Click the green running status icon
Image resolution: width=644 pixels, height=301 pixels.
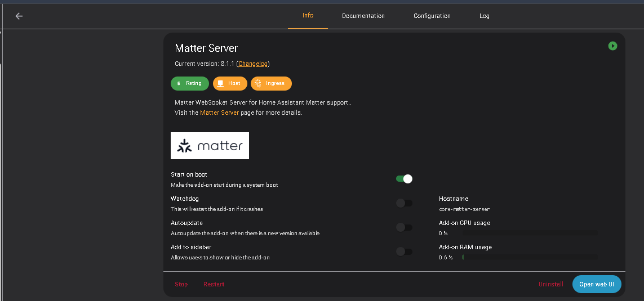[612, 46]
